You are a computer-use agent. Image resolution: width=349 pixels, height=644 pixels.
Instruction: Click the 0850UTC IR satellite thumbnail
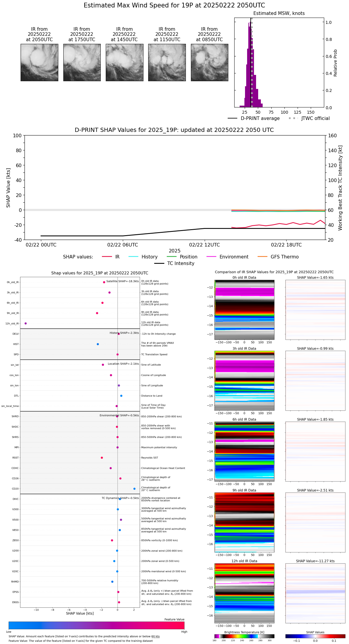pos(209,62)
